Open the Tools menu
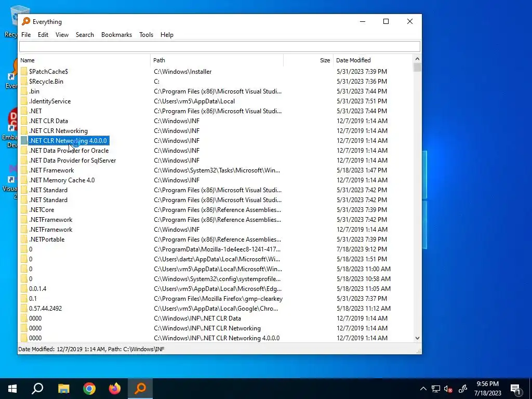The image size is (532, 399). 146,35
